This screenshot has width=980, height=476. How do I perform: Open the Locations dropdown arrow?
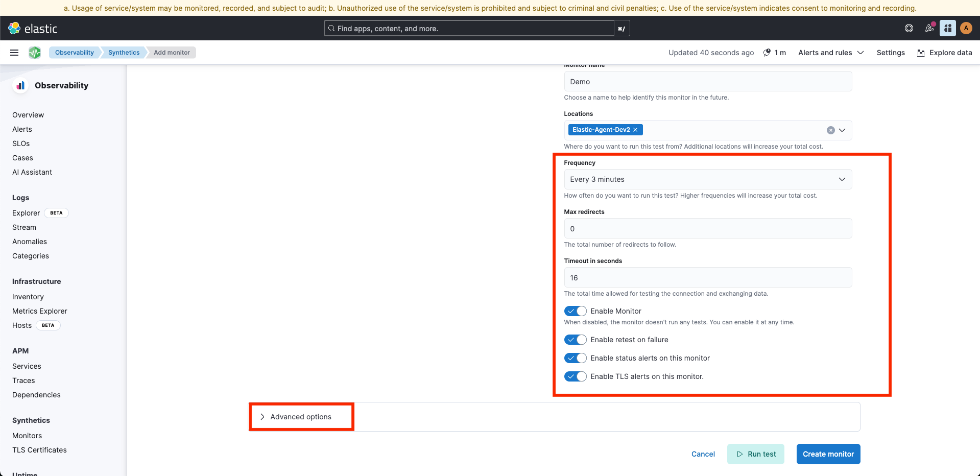pyautogui.click(x=842, y=130)
